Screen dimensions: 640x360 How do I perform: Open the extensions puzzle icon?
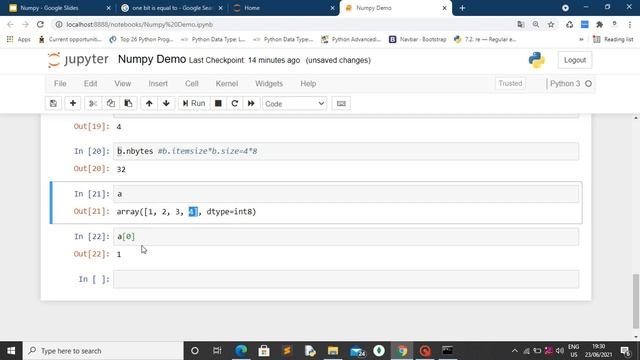tap(599, 24)
